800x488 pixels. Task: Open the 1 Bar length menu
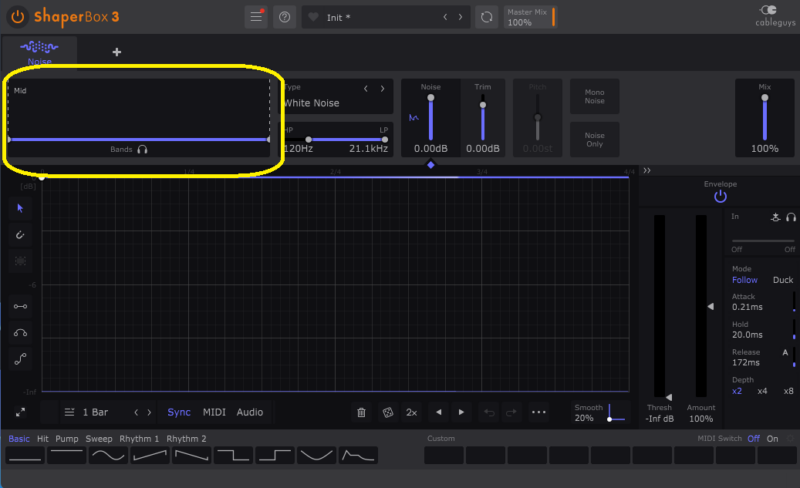[96, 412]
